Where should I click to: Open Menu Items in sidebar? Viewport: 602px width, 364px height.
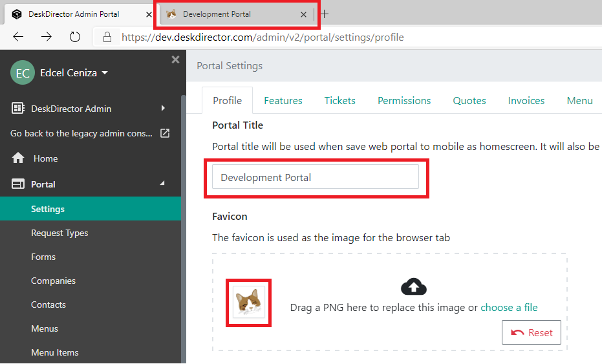point(55,352)
